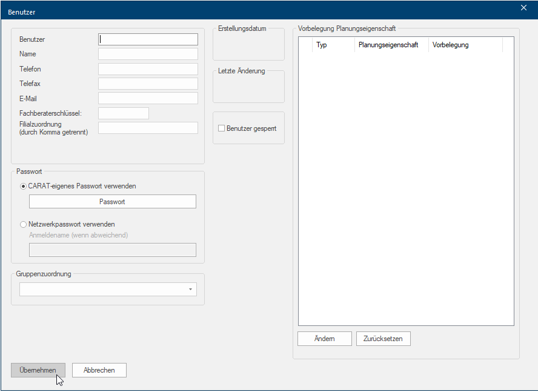Focus the Fachberaterschlüssel field
This screenshot has width=538, height=392.
click(x=123, y=113)
